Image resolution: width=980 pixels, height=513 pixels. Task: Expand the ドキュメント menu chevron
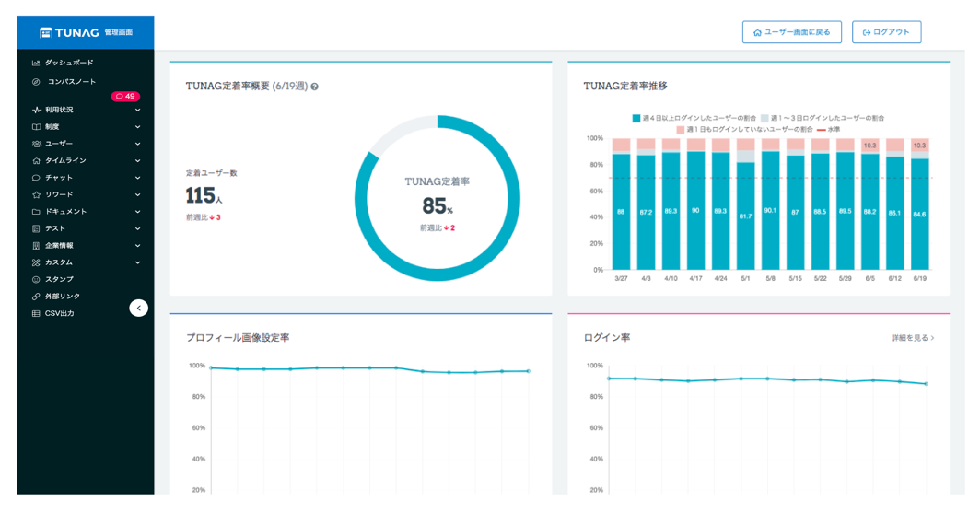click(x=137, y=212)
